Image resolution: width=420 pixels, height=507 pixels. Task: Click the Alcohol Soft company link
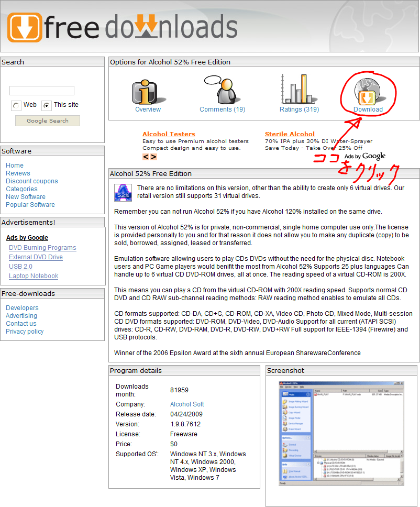pos(187,404)
